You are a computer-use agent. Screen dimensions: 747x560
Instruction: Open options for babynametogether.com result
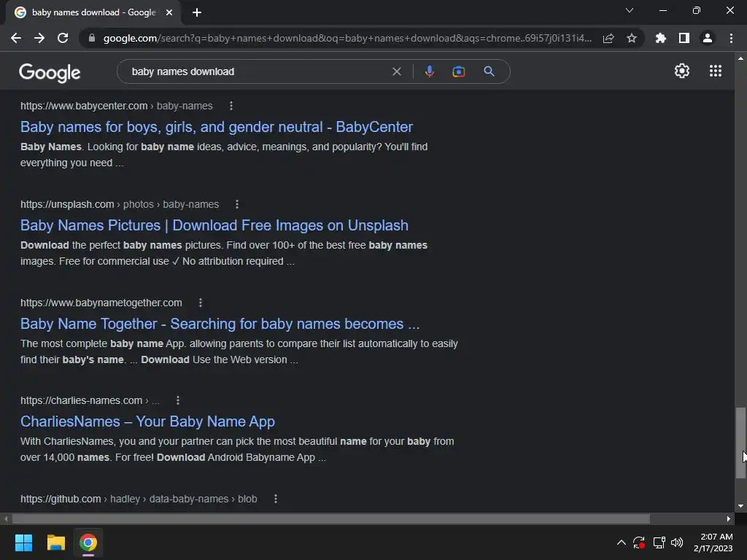[x=201, y=303]
